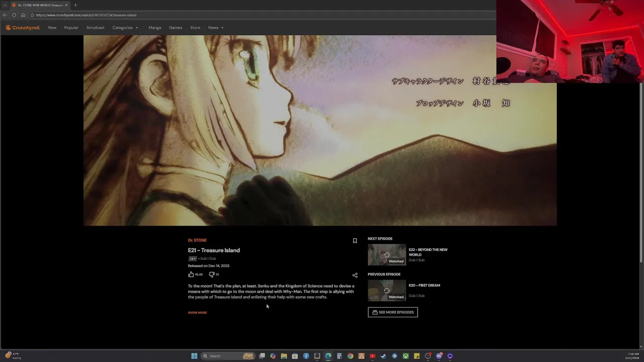Open Microsoft Store from taskbar
This screenshot has height=362, width=644.
[x=295, y=356]
